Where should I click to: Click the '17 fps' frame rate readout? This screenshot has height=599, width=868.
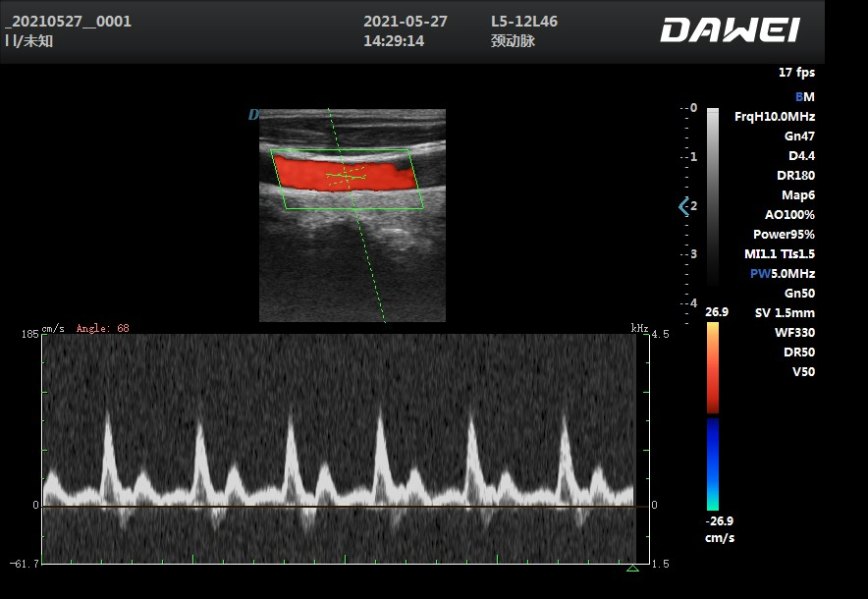pos(796,73)
